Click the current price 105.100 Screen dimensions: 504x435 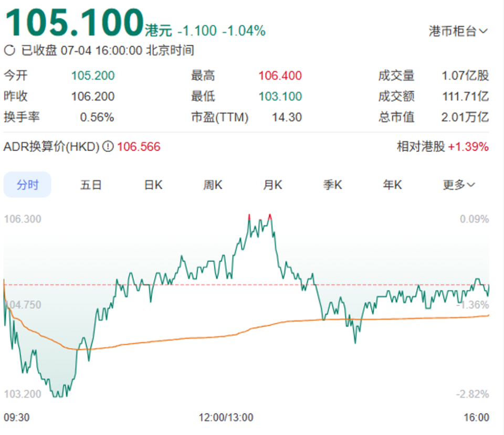(x=71, y=22)
